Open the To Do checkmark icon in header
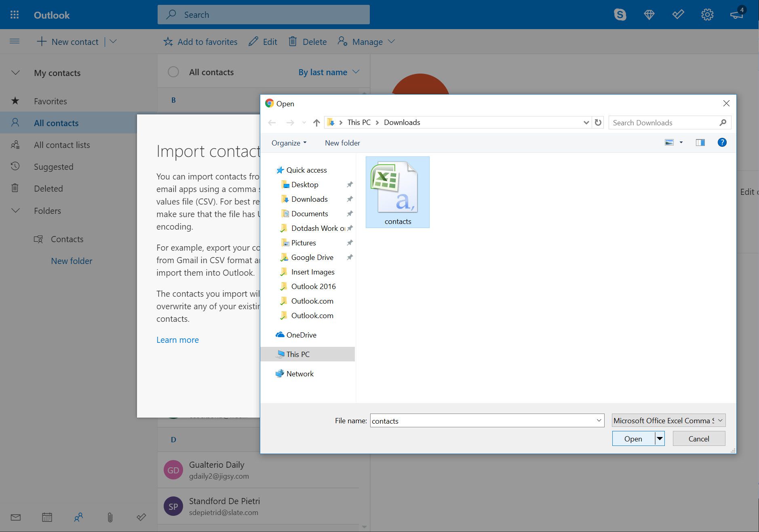Viewport: 759px width, 532px height. (678, 15)
